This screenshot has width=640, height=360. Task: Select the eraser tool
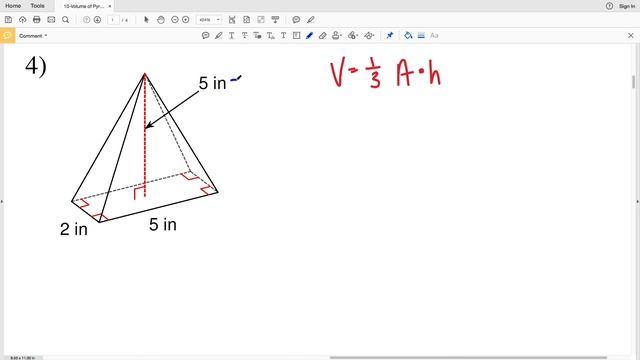click(322, 36)
